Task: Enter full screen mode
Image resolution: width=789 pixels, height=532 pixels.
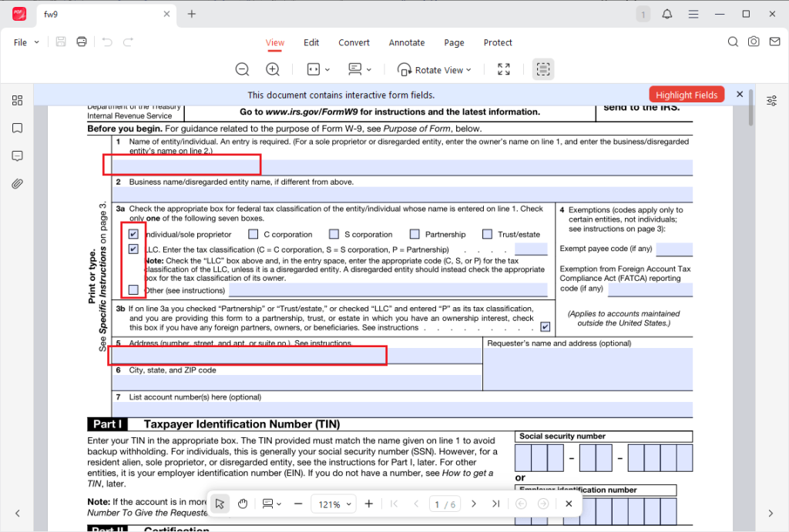Action: coord(504,69)
